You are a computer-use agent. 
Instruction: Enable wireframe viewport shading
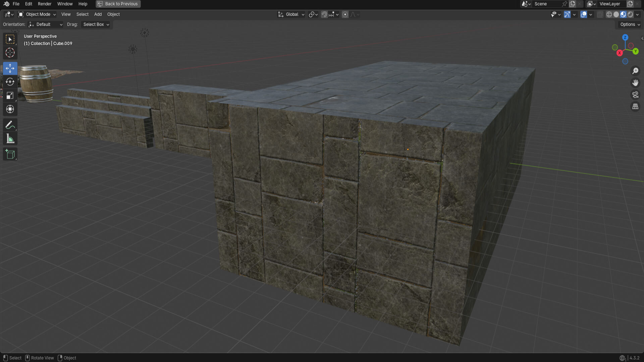[x=609, y=14]
